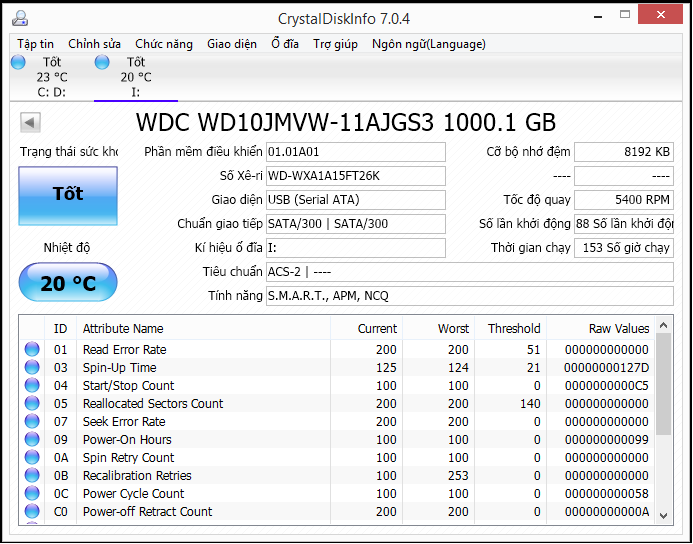This screenshot has height=544, width=693.
Task: Click status orb for Power-On Hours
Action: (x=32, y=440)
